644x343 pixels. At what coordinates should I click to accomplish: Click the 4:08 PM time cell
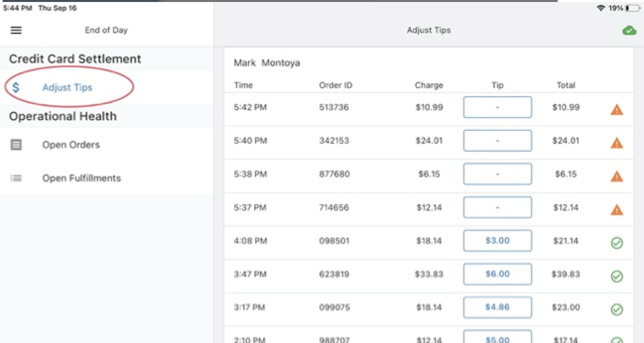point(251,241)
